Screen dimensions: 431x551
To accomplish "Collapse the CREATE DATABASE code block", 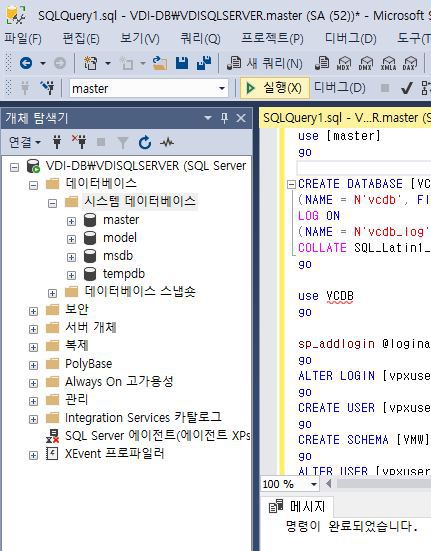I will [x=291, y=184].
